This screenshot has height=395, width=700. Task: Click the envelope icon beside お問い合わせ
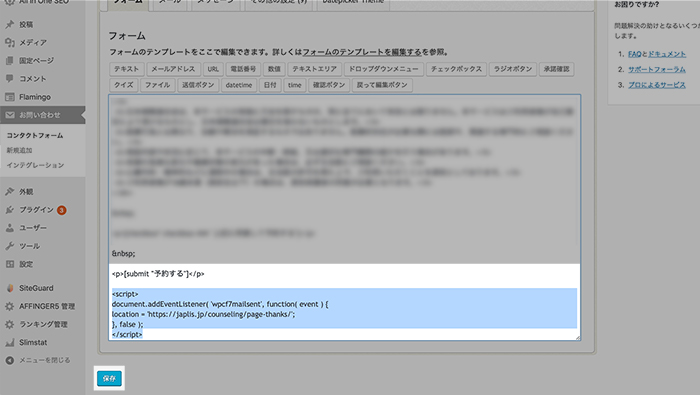pos(10,115)
